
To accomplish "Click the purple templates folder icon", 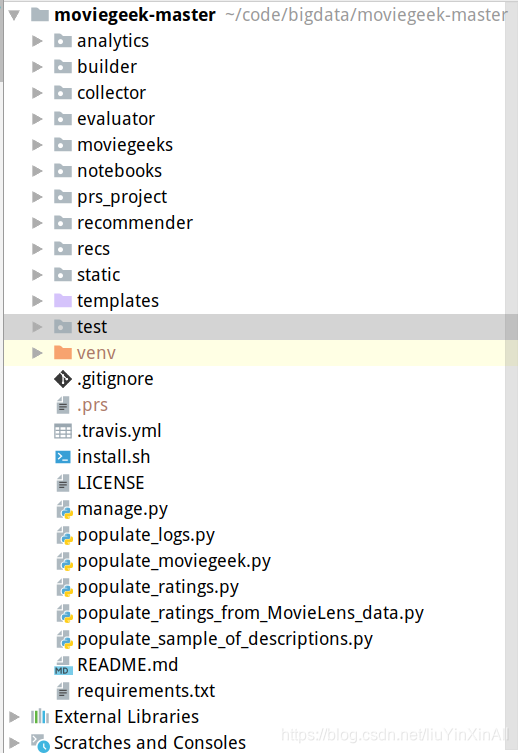I will tap(62, 301).
